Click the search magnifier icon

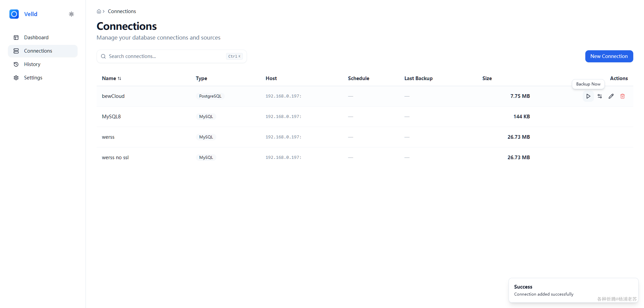click(103, 56)
